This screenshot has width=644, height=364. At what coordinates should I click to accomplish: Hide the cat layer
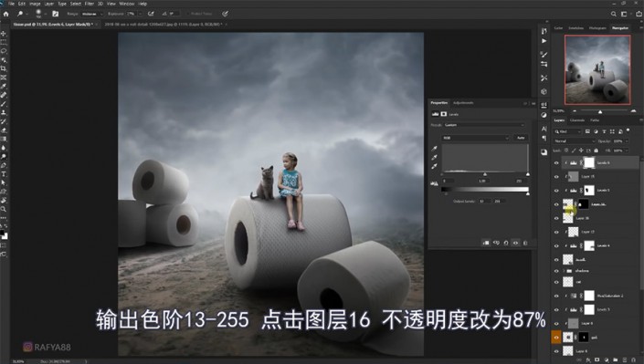point(556,282)
